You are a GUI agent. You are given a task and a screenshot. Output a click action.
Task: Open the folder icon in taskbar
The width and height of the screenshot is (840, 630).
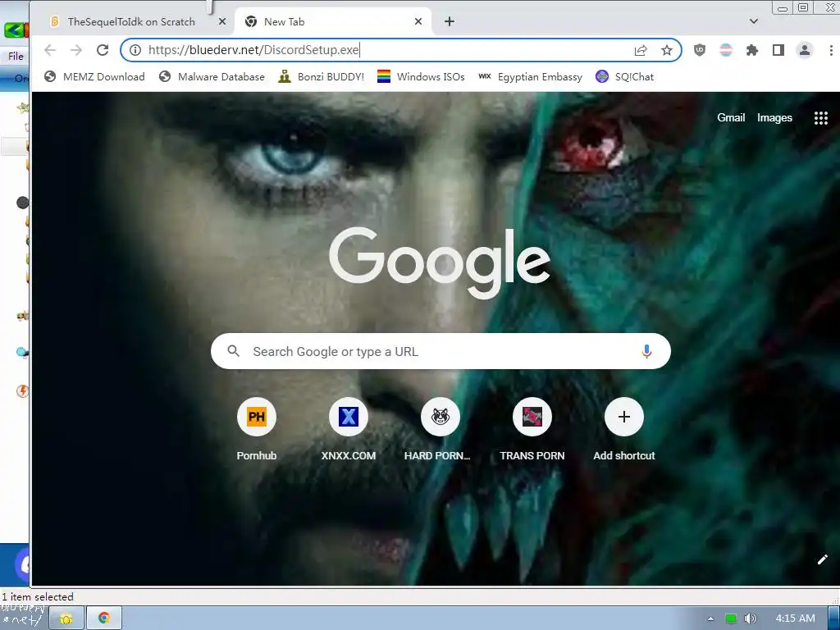[x=66, y=619]
